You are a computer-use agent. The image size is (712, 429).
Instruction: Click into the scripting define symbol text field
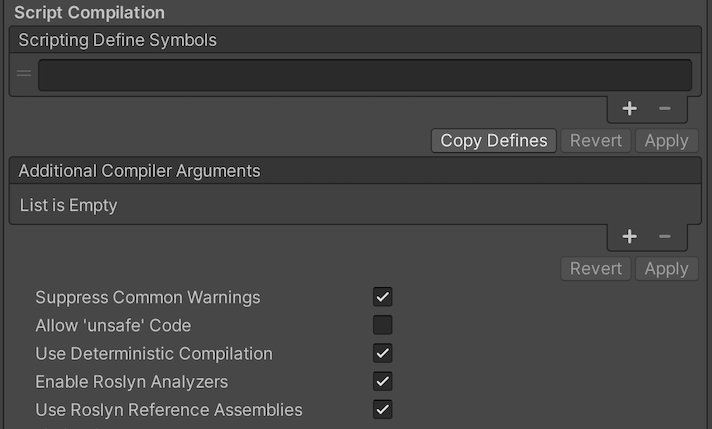click(x=364, y=75)
